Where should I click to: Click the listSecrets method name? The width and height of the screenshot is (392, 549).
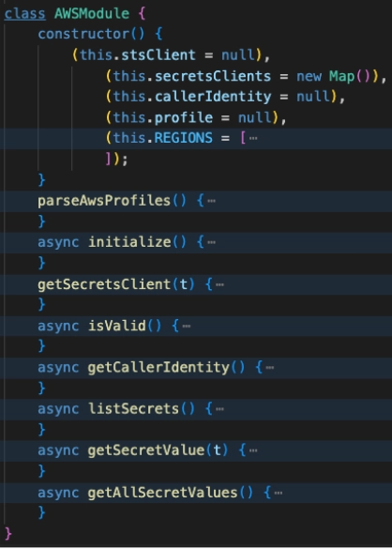click(x=134, y=408)
